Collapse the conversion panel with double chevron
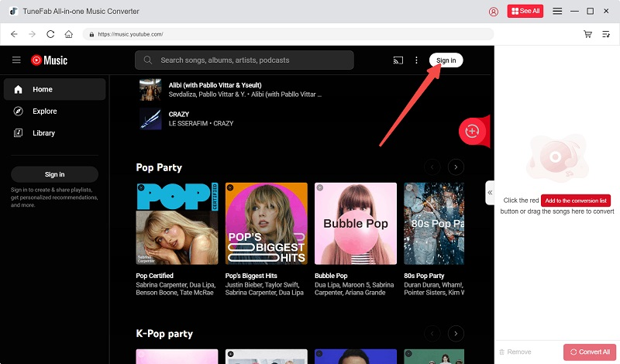Screen dimensions: 620x364 (490, 193)
